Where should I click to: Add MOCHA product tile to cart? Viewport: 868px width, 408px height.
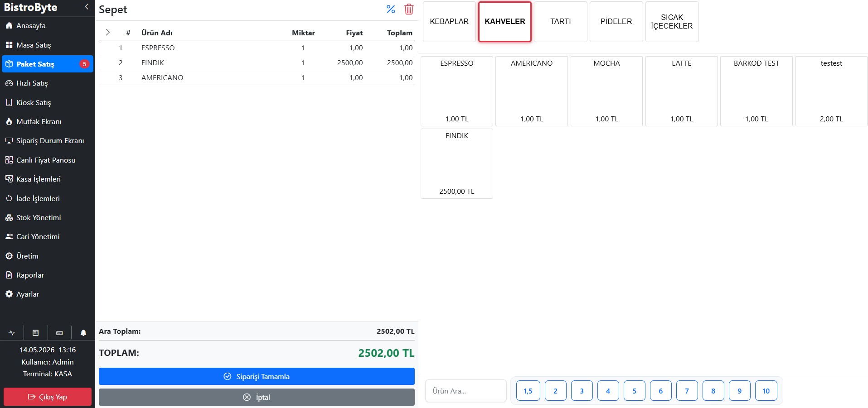click(x=606, y=91)
